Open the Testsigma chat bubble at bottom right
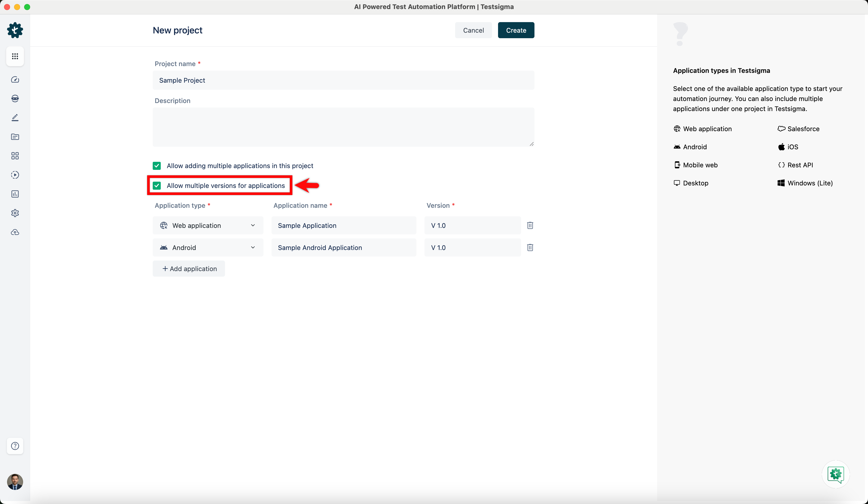Image resolution: width=868 pixels, height=504 pixels. pyautogui.click(x=835, y=474)
